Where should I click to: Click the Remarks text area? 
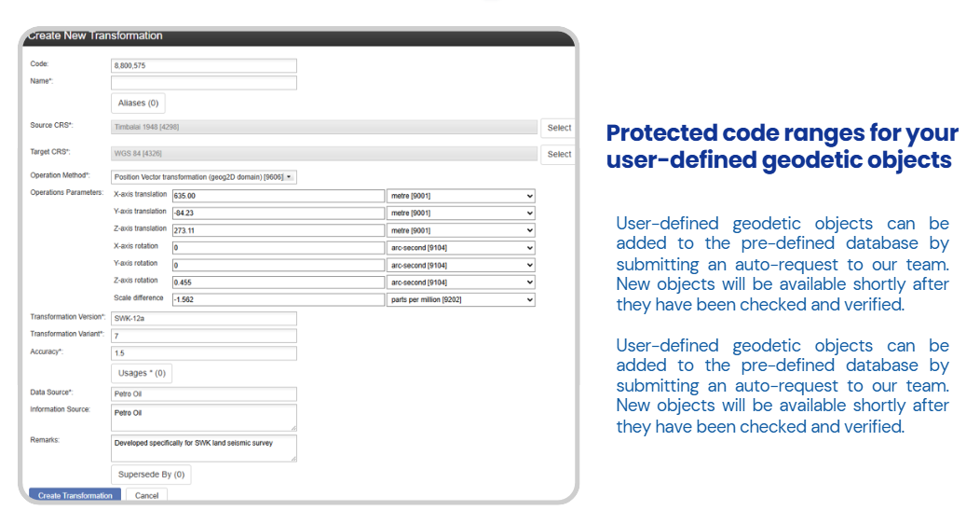203,448
